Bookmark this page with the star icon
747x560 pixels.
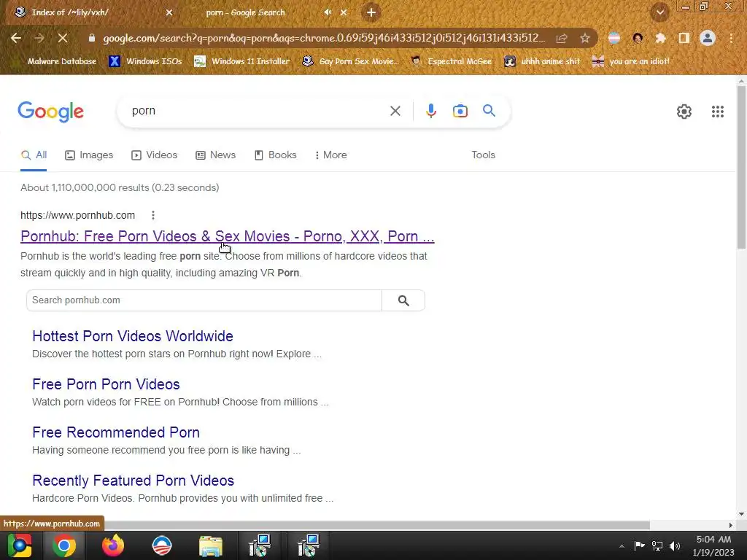(585, 38)
